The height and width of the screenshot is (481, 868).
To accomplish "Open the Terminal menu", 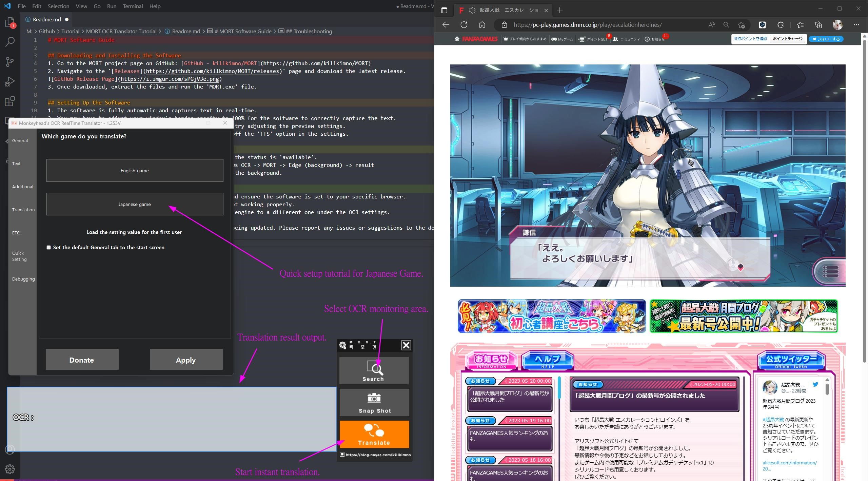I will click(133, 6).
